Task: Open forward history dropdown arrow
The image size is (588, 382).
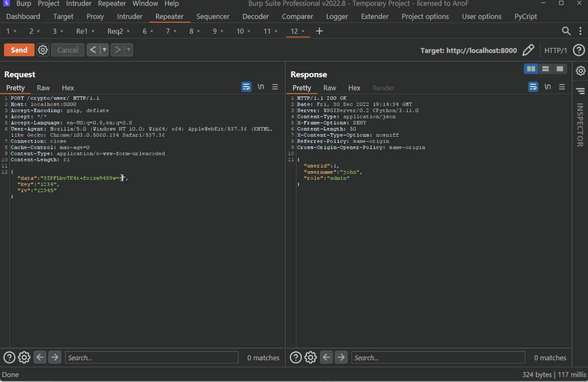Action: coord(129,50)
